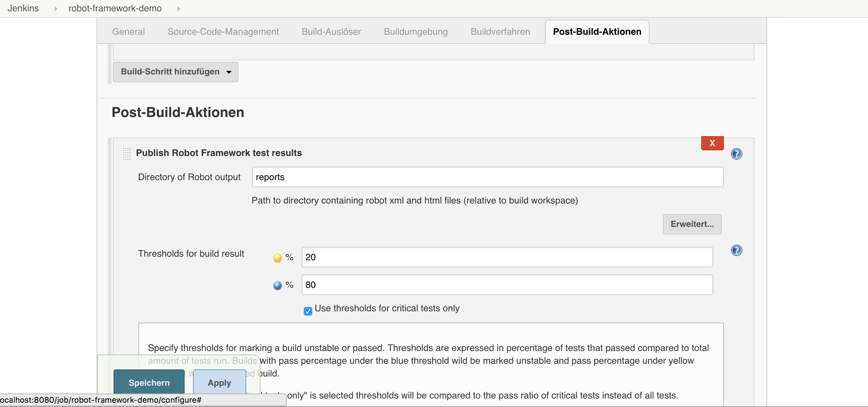Click help icon next to thresholds fields
Screen dimensions: 868x407
(x=736, y=250)
